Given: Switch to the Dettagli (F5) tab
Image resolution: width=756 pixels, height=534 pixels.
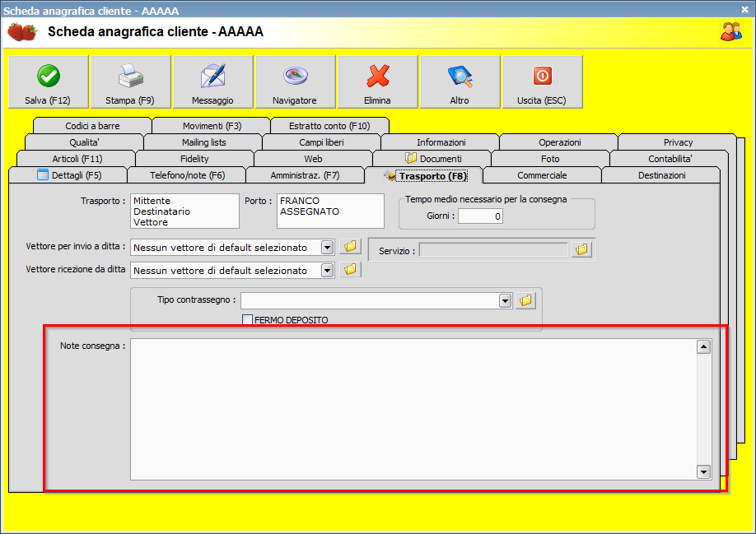Looking at the screenshot, I should 68,175.
